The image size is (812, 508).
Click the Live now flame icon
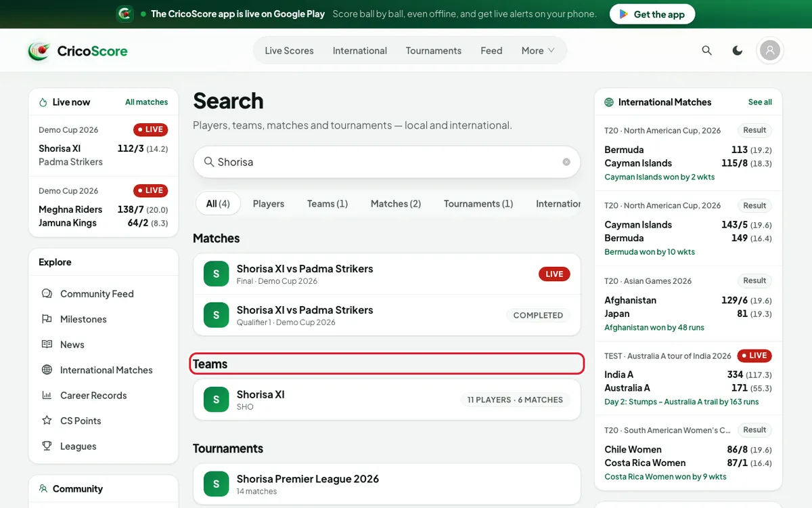(x=43, y=102)
